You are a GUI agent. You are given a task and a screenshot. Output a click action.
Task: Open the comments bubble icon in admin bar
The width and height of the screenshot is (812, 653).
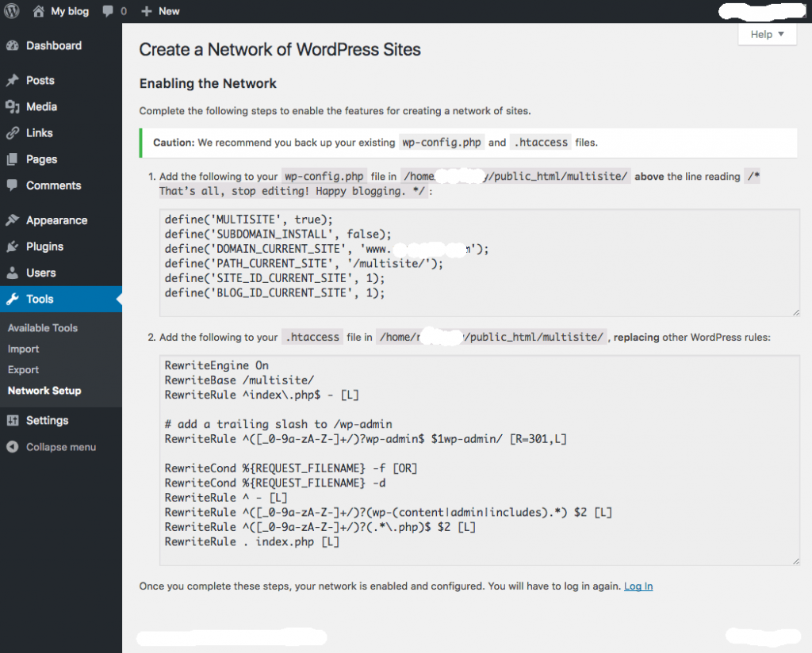coord(108,11)
